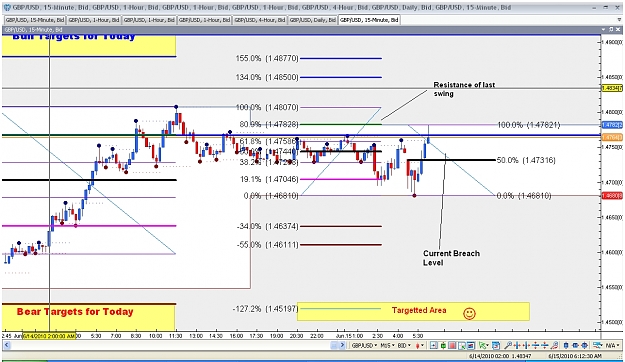Click the '-34.0% (1.46374)' Fibonacci label

point(267,226)
